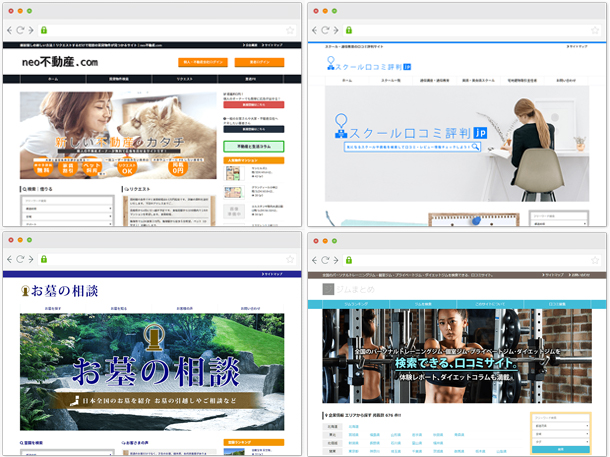Open ジムを検索 tab on ジムまとめ navbar
The width and height of the screenshot is (610, 457).
pos(423,304)
